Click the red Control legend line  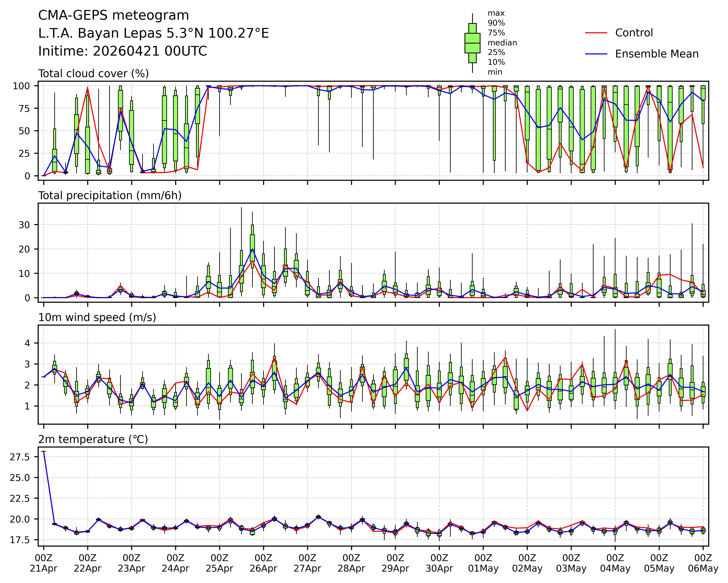coord(596,33)
